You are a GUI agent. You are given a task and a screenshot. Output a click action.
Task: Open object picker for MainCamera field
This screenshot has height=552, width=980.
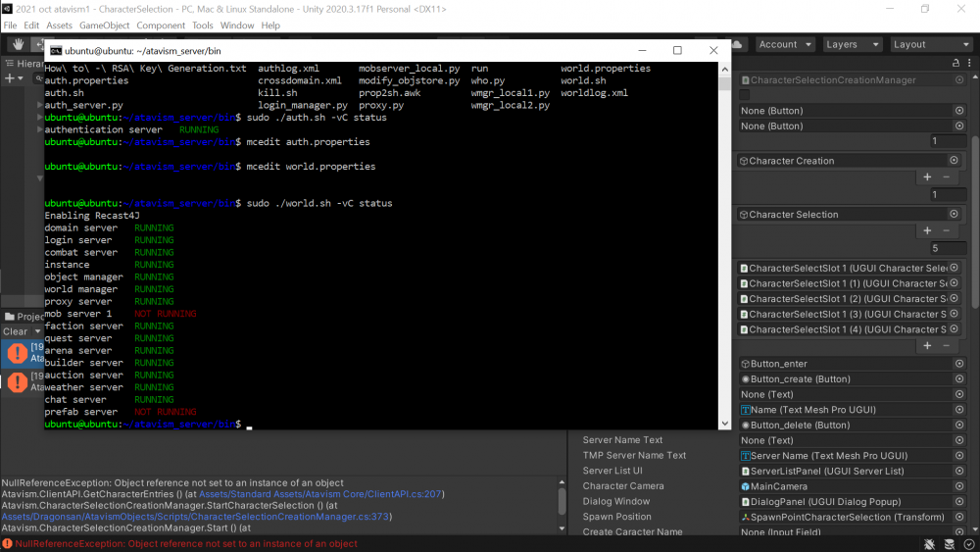pos(959,486)
